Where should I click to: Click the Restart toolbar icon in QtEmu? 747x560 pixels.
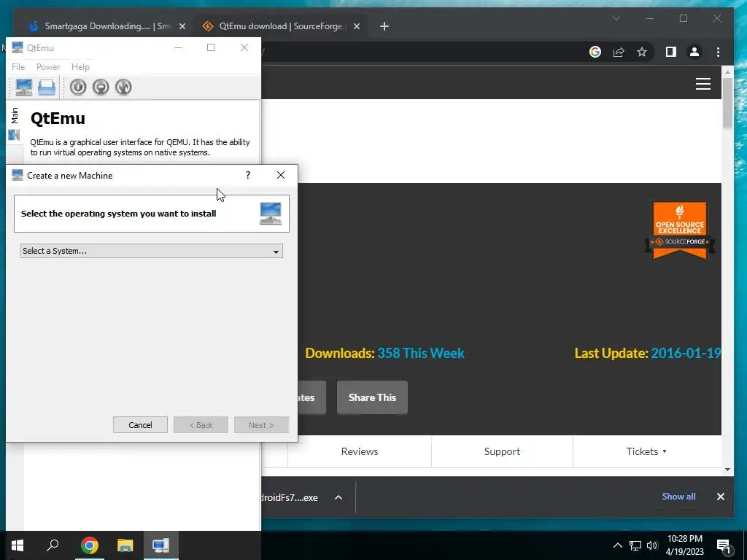click(123, 87)
